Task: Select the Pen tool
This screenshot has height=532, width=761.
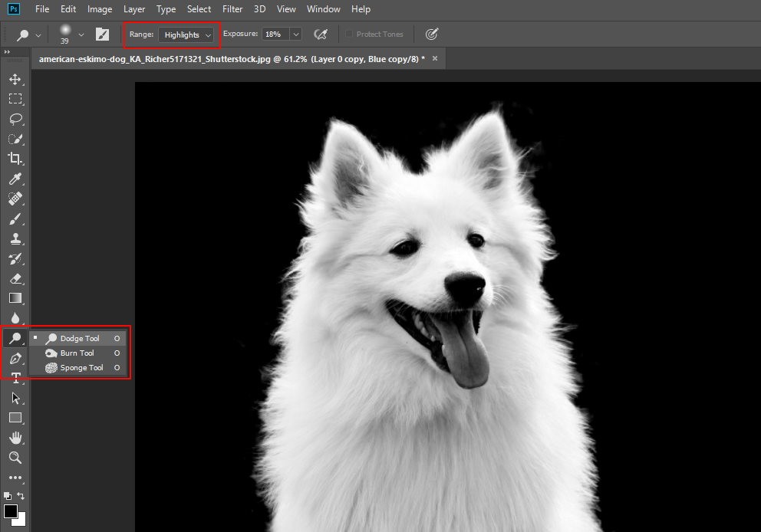Action: (15, 359)
